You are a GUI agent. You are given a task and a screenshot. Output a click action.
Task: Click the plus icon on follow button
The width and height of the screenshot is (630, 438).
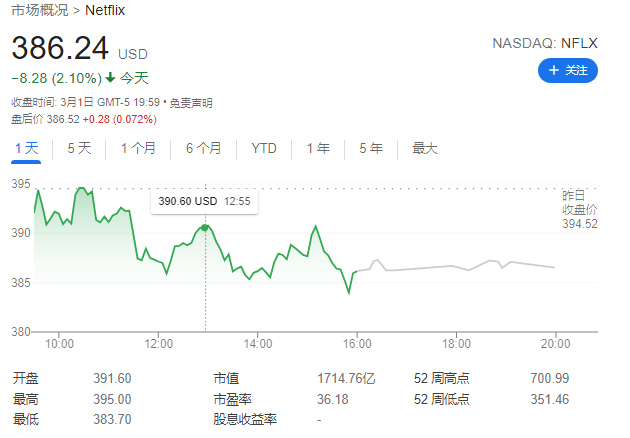point(554,70)
